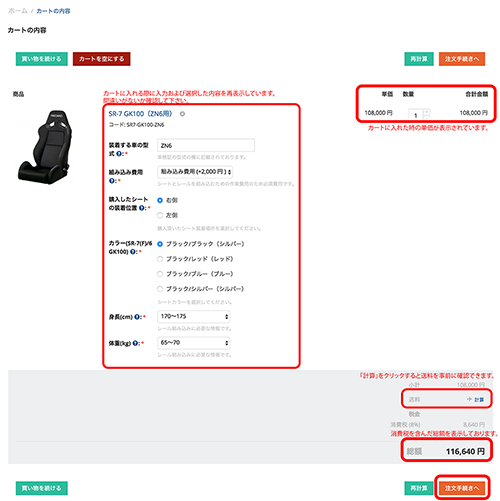Go to ホーム breadcrumb link
The width and height of the screenshot is (500, 501).
pyautogui.click(x=18, y=11)
